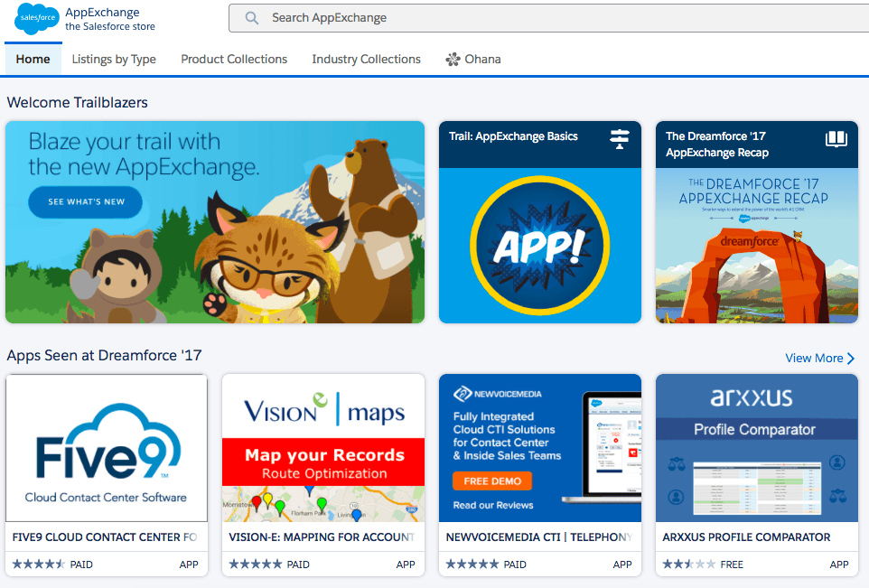Go to the Ohana tab
869x588 pixels.
[x=473, y=60]
